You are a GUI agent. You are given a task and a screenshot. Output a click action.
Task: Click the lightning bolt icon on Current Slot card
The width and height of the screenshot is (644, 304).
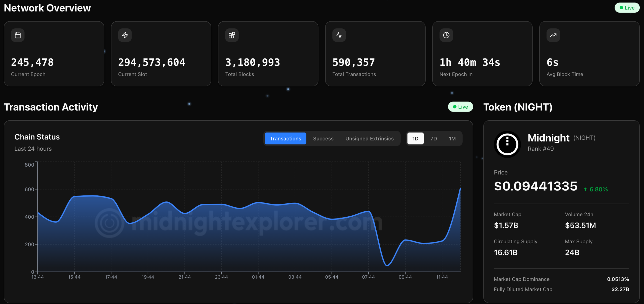pos(125,35)
